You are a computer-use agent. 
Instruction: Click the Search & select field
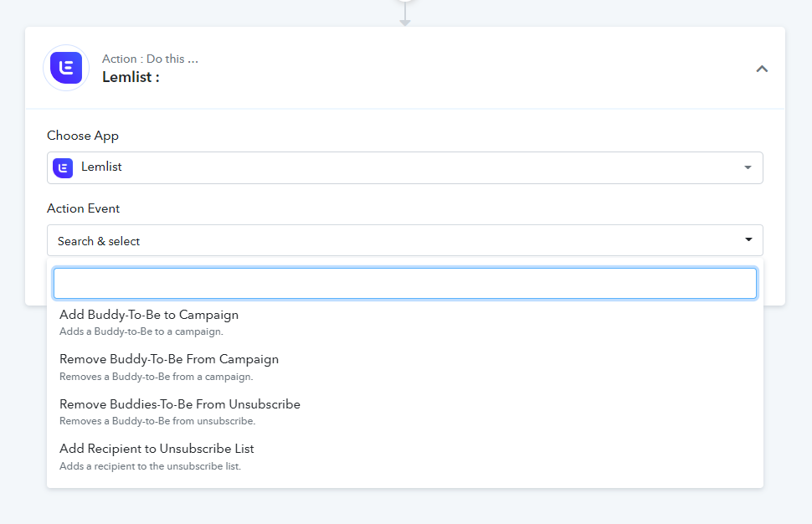pyautogui.click(x=405, y=240)
